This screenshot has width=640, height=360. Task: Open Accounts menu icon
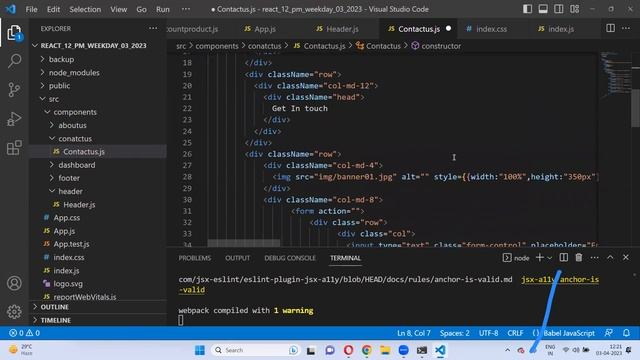click(14, 283)
